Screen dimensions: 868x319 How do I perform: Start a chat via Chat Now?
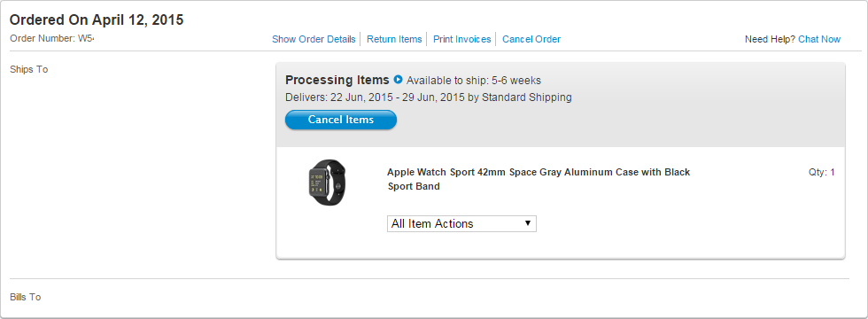pos(819,39)
